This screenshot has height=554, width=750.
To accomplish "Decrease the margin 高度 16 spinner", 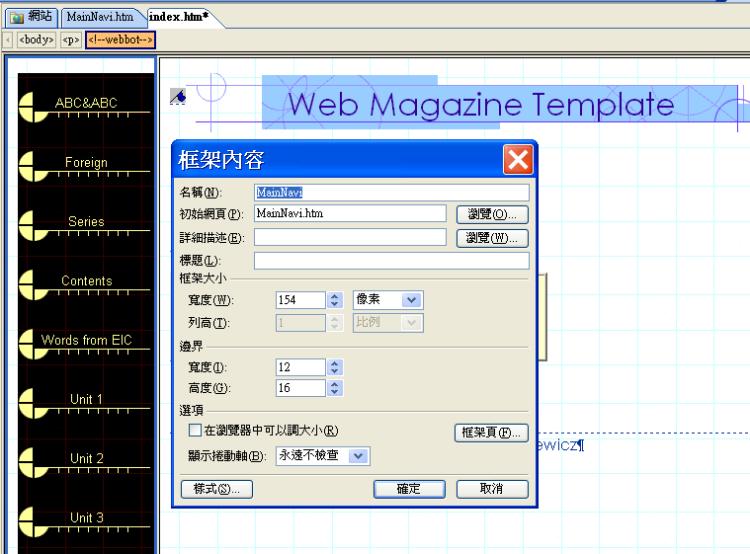I will 335,393.
